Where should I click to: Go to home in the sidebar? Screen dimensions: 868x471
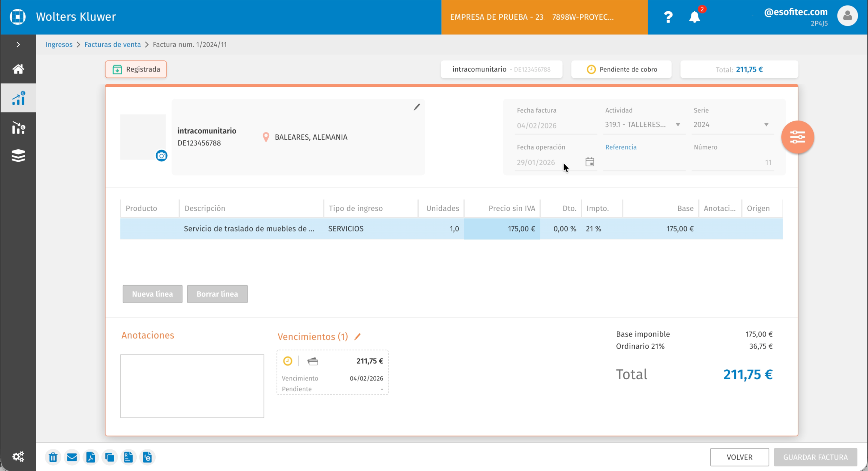[18, 69]
